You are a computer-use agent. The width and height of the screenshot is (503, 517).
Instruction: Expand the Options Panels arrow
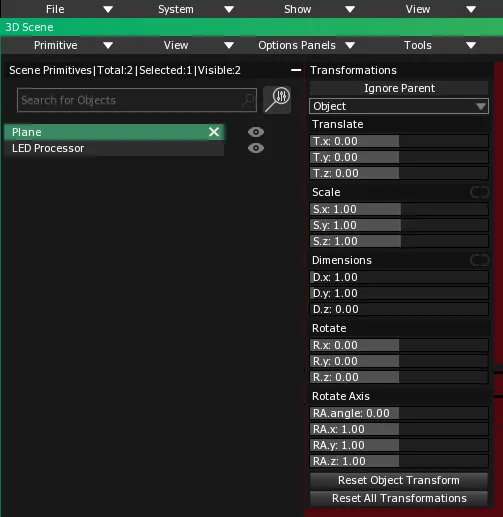click(350, 45)
